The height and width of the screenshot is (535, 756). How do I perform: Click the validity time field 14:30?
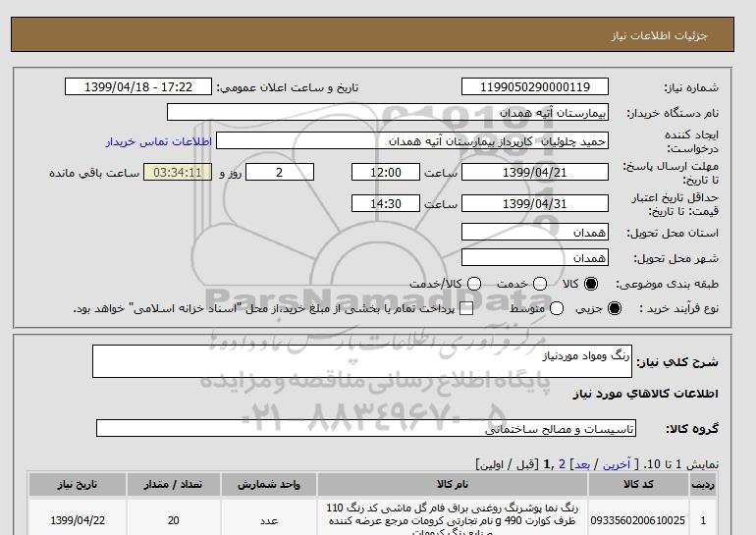click(386, 203)
